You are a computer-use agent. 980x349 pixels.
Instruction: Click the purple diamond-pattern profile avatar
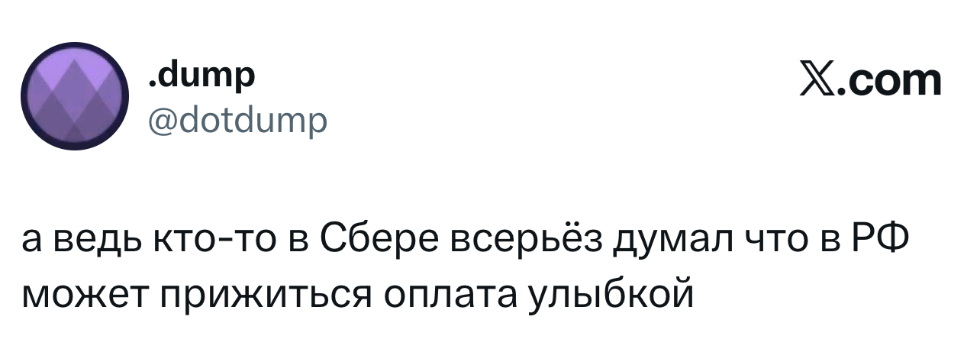(73, 98)
